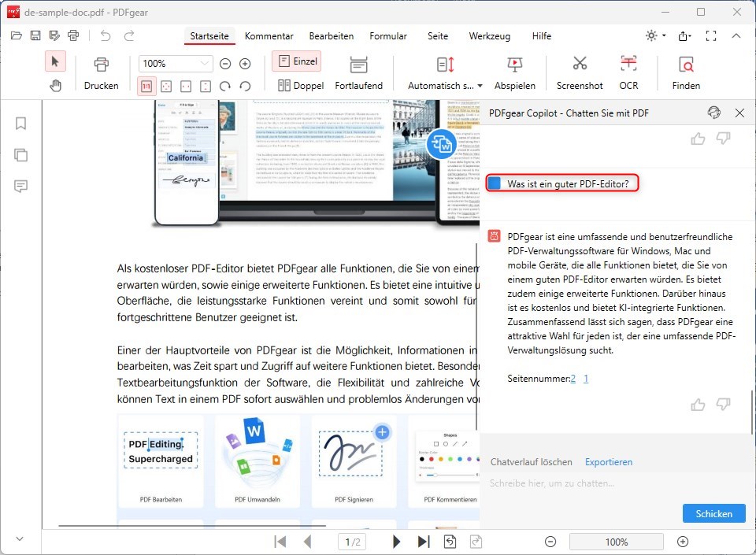Click the large Drucken button

click(x=102, y=73)
